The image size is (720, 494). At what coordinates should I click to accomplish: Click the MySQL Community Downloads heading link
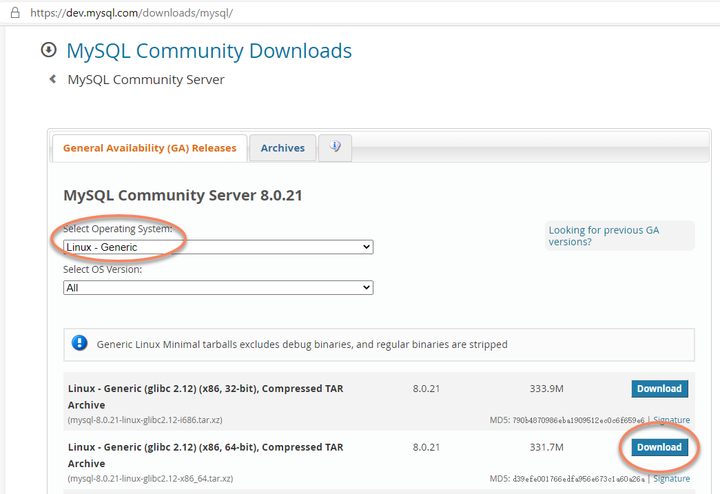pos(209,51)
